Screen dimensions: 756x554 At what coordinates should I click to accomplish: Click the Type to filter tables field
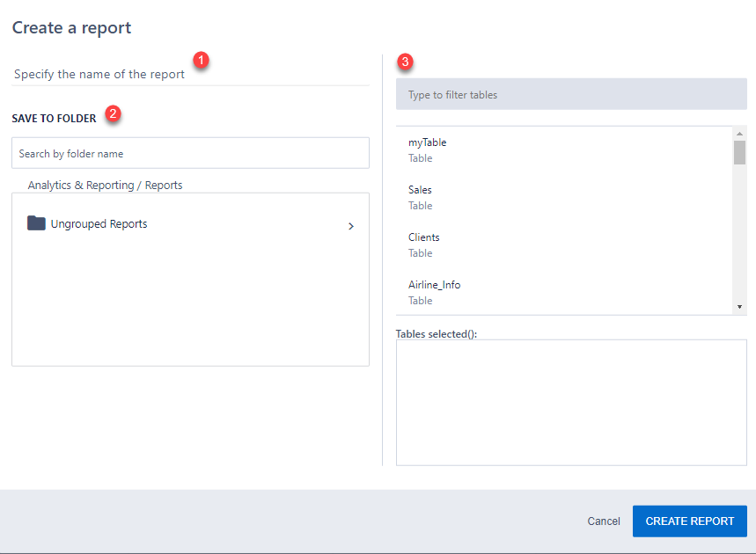(570, 94)
